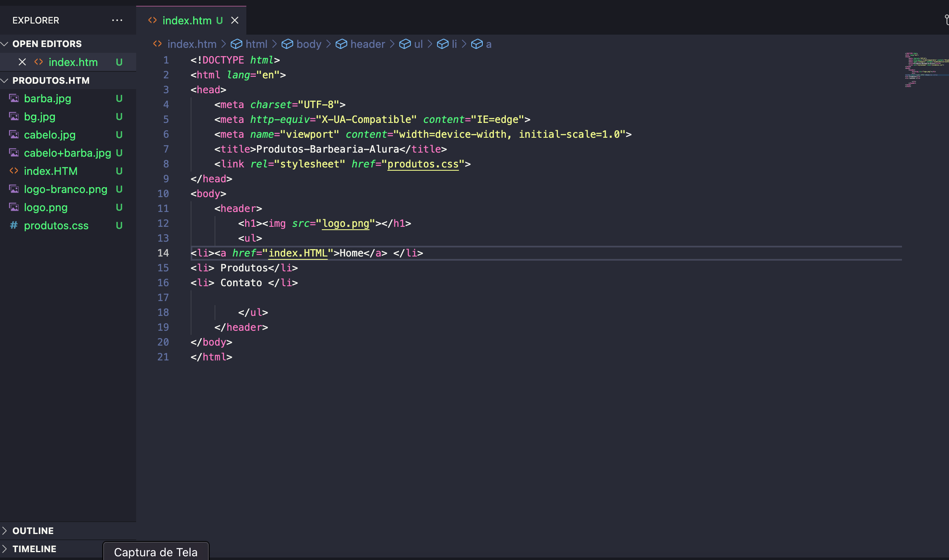Click the cube icon before body breadcrumb

coord(287,44)
